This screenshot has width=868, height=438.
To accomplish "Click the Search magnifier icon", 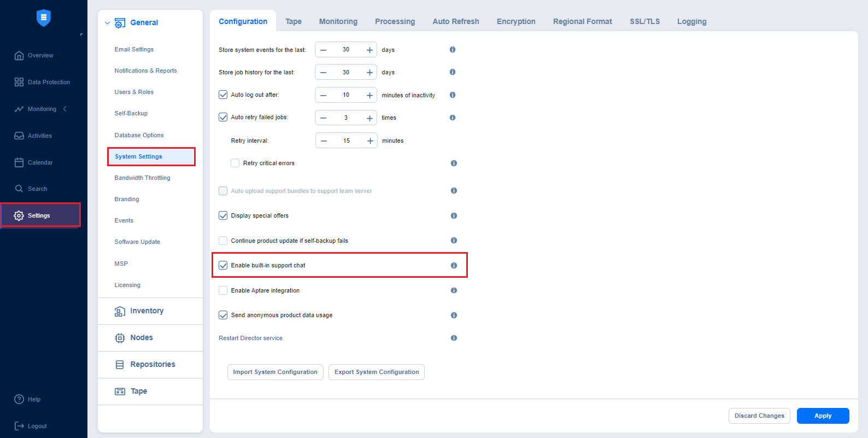I will (x=19, y=189).
